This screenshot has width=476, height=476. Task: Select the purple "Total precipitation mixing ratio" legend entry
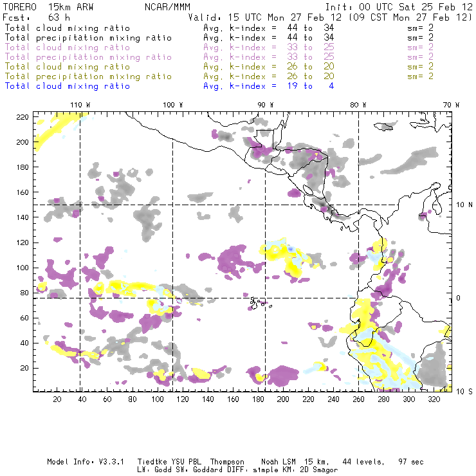[x=88, y=57]
